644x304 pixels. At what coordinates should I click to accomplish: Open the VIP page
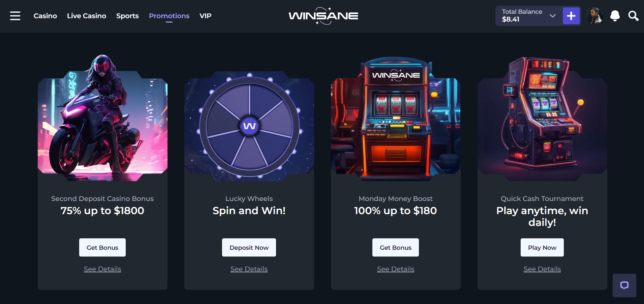[205, 16]
